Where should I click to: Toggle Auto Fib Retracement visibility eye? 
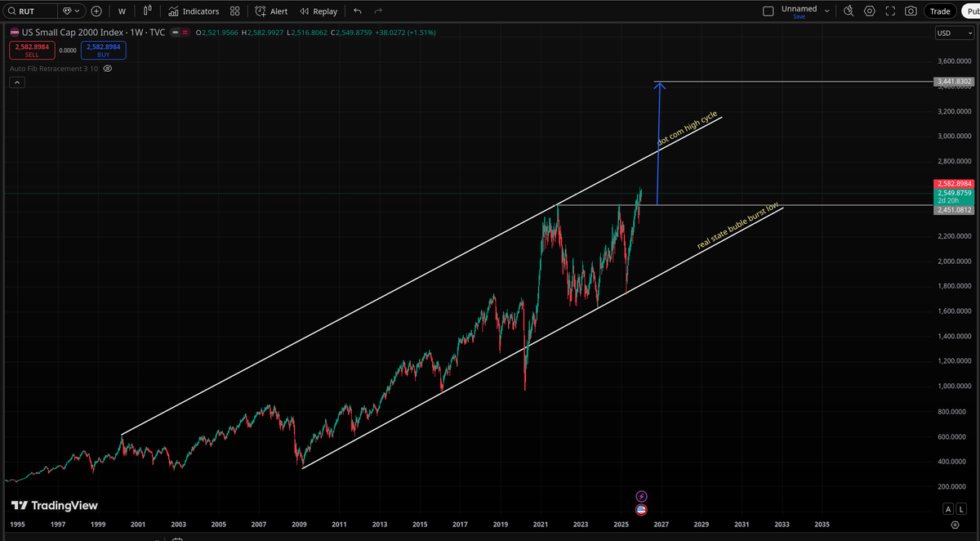108,69
